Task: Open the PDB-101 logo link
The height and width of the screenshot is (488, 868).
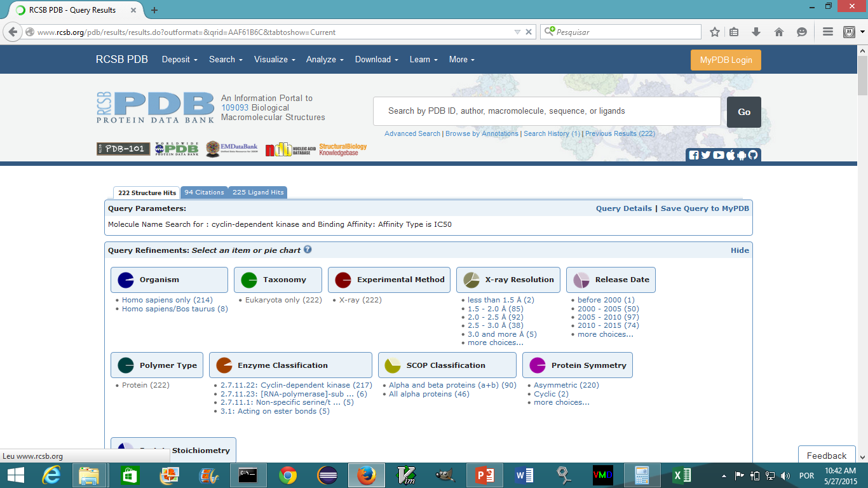Action: click(x=123, y=149)
